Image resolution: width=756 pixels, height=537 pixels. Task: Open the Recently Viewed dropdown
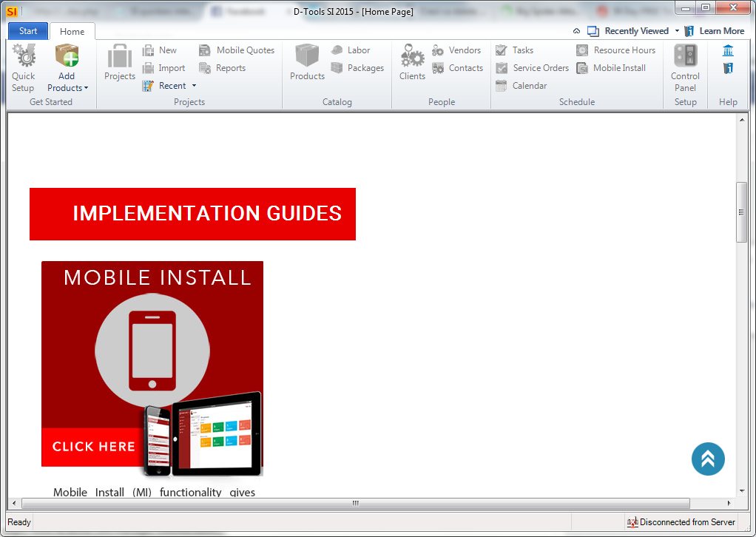click(634, 30)
